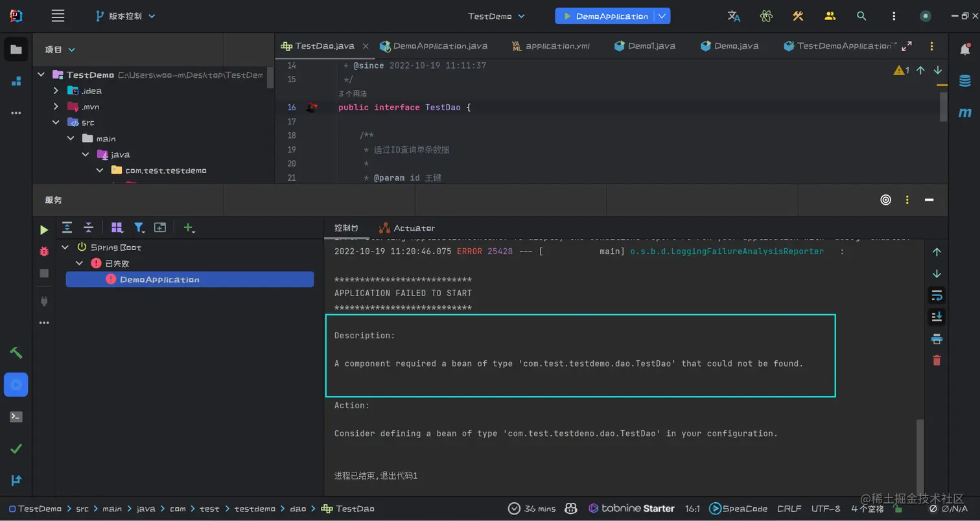Image resolution: width=980 pixels, height=521 pixels.
Task: Clear all console output trash icon
Action: pyautogui.click(x=937, y=360)
